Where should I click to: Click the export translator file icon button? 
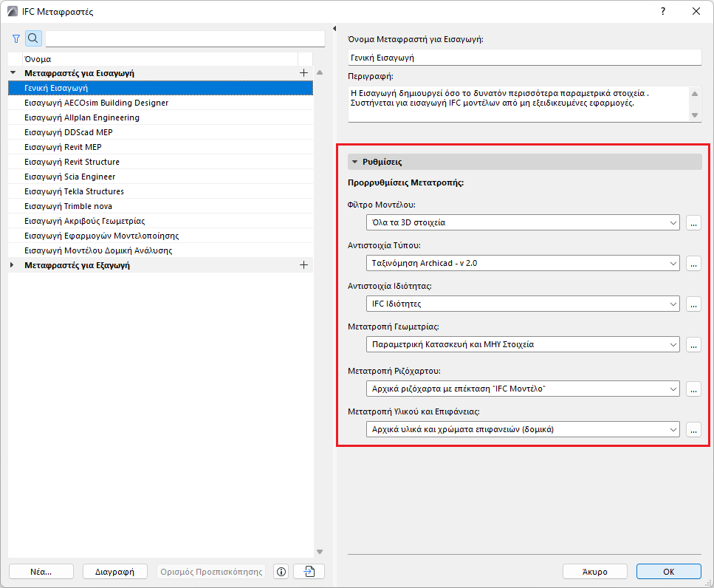coord(309,572)
